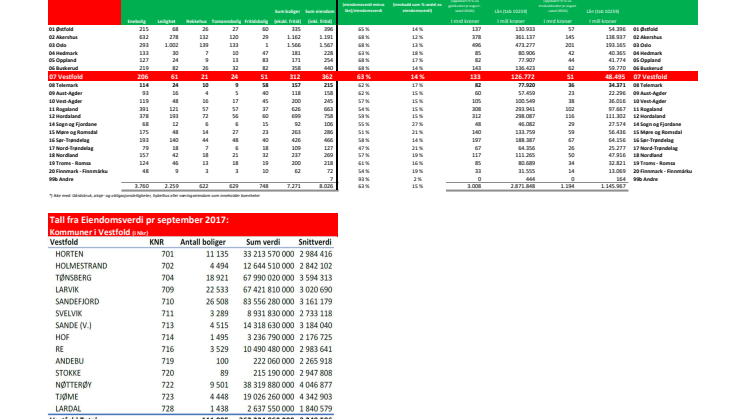This screenshot has height=419, width=746.
Task: Select the 'Rekkehus' column header
Action: (196, 21)
